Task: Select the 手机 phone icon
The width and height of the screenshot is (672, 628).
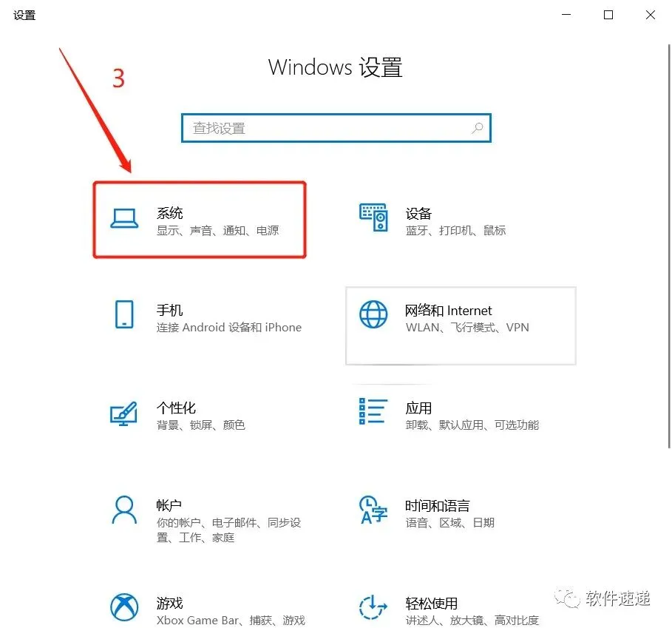Action: click(x=124, y=317)
